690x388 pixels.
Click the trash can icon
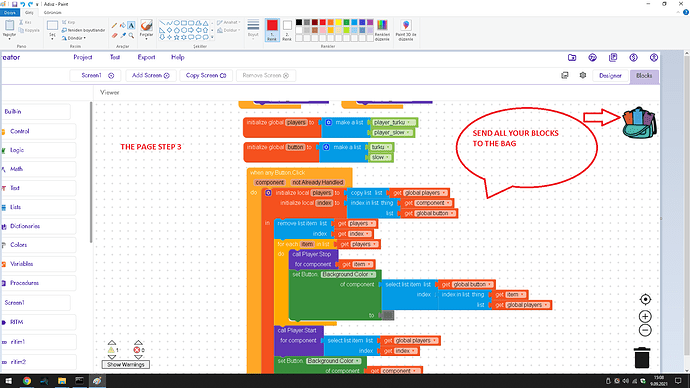pos(642,357)
